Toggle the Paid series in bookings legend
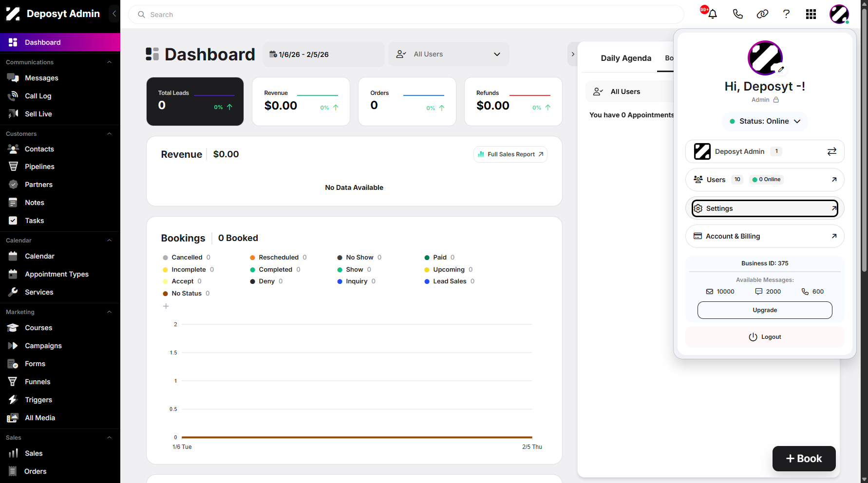Screen dimensions: 868x483 [439, 258]
